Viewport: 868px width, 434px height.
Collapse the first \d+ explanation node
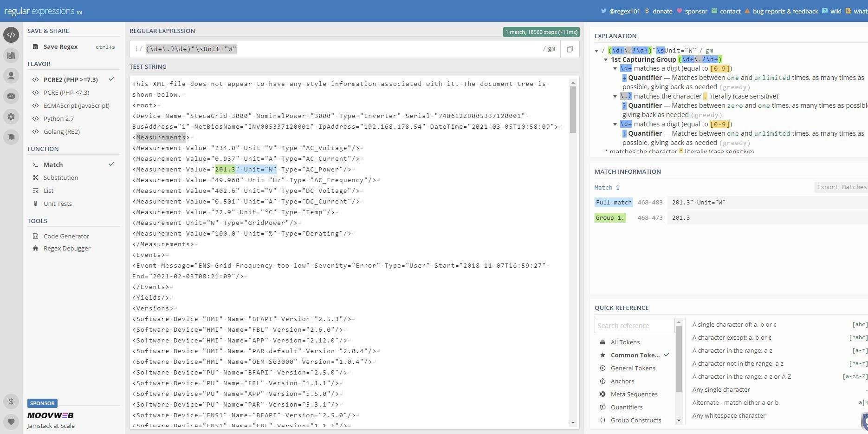[615, 69]
